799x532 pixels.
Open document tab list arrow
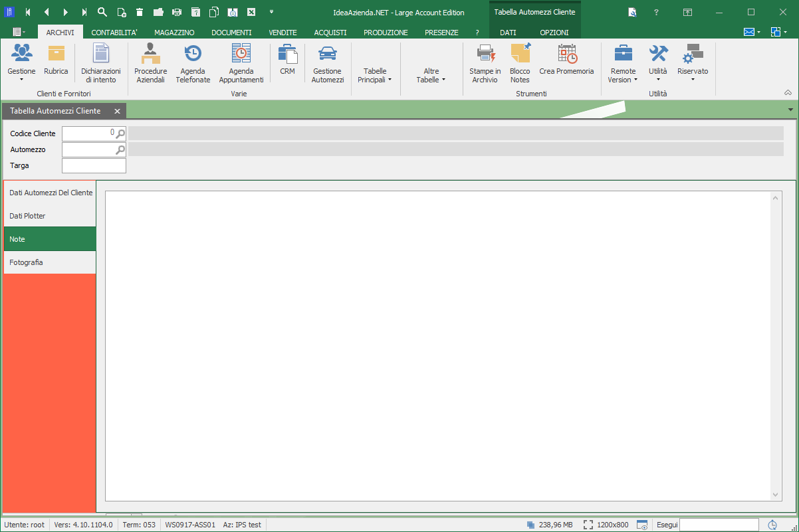click(x=790, y=110)
